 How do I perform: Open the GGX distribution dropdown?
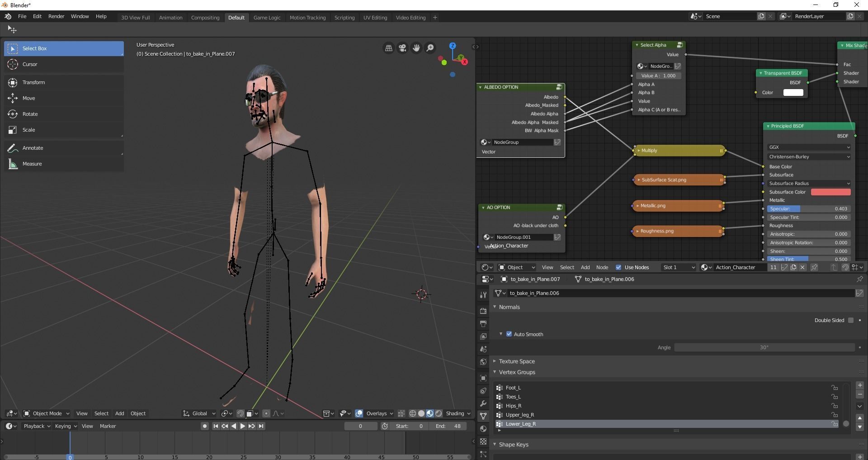(x=809, y=147)
